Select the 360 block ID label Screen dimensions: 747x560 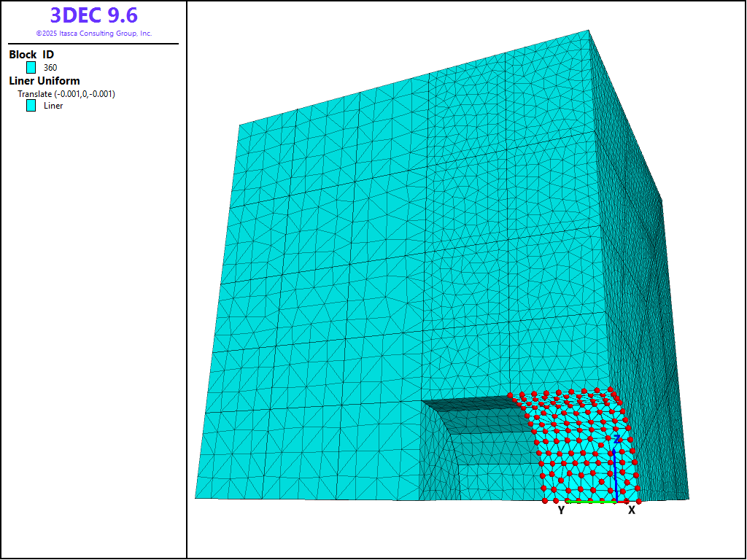click(50, 68)
